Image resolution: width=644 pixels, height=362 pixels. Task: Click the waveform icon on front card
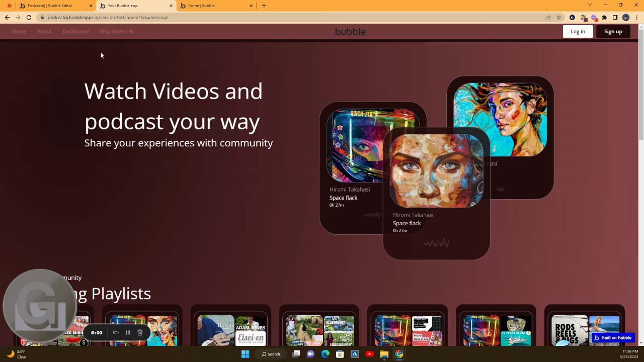436,243
